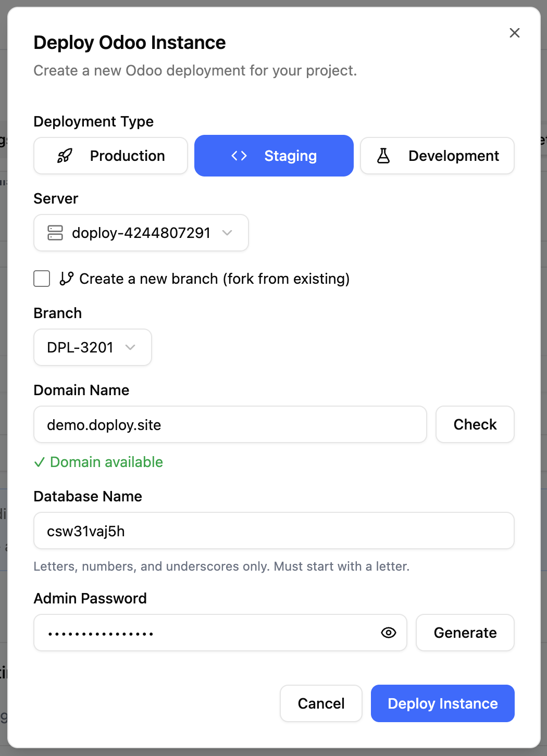Switch to the Development tab
Viewport: 547px width, 756px height.
click(x=437, y=155)
